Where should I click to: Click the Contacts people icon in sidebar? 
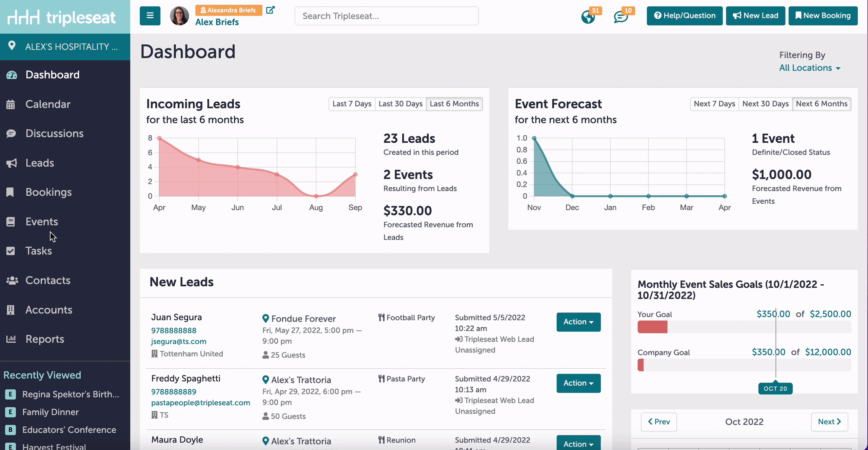click(12, 281)
